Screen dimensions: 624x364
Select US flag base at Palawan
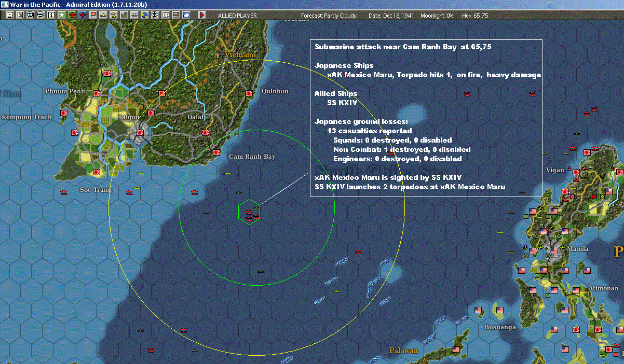(x=457, y=349)
